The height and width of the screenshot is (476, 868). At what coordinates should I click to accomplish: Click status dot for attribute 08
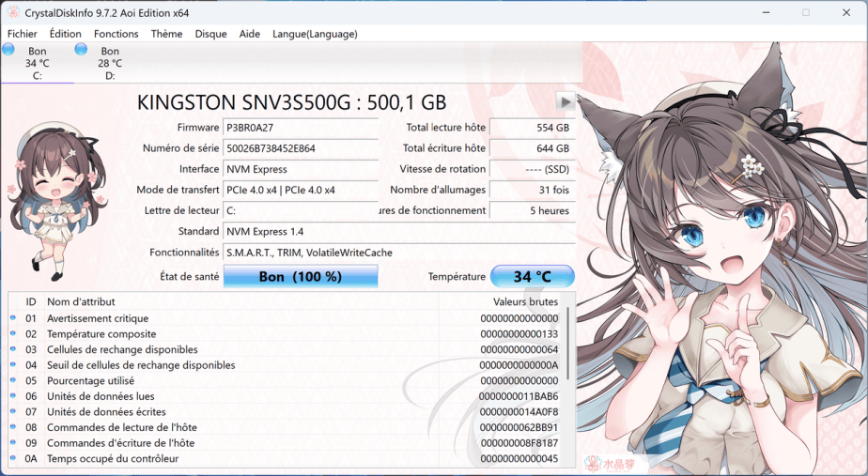pos(13,427)
